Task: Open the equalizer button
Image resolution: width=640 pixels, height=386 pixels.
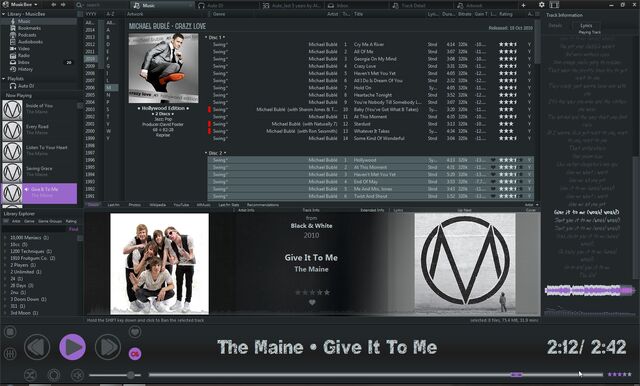Action: pos(10,353)
